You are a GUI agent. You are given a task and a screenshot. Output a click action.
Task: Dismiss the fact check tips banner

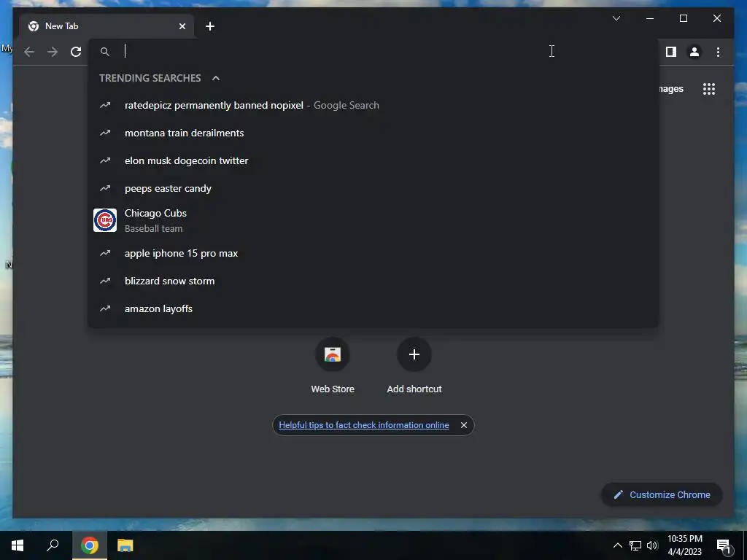pyautogui.click(x=463, y=425)
